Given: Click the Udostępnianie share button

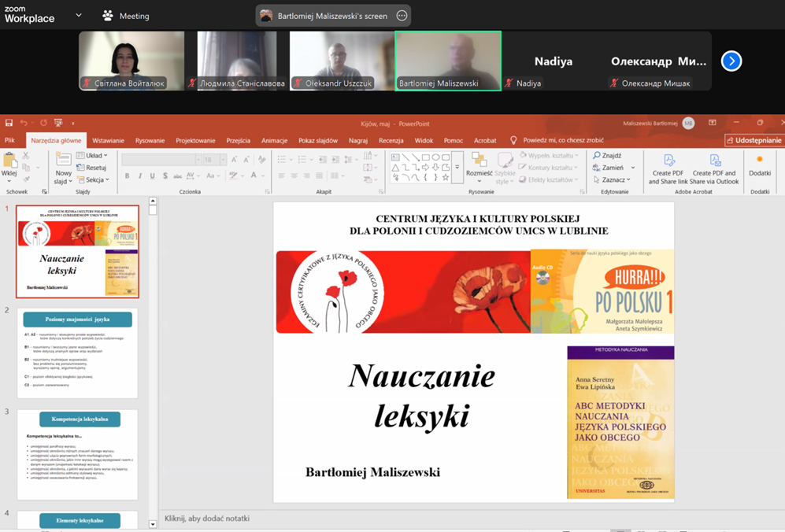Looking at the screenshot, I should (754, 141).
